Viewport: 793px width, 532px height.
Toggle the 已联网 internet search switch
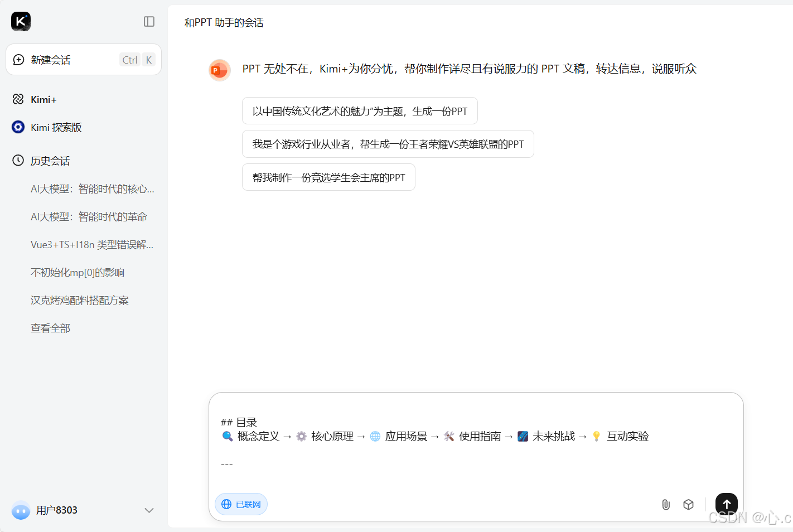[x=241, y=504]
